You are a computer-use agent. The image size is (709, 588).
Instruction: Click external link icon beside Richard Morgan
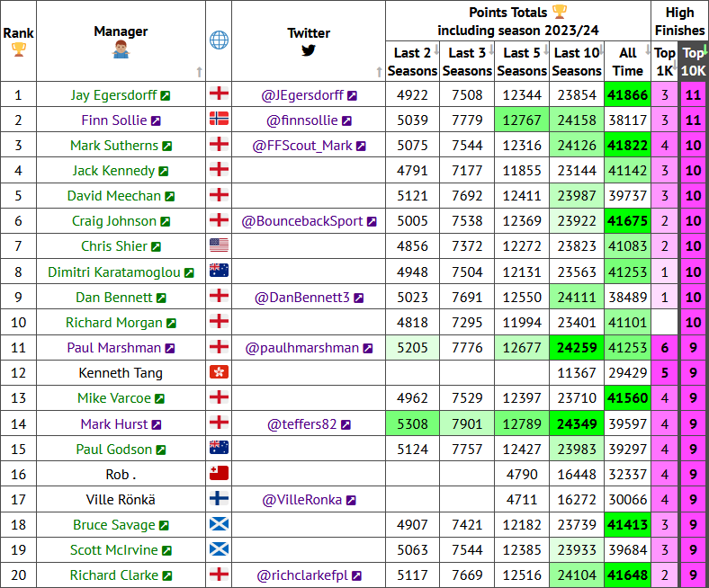171,324
